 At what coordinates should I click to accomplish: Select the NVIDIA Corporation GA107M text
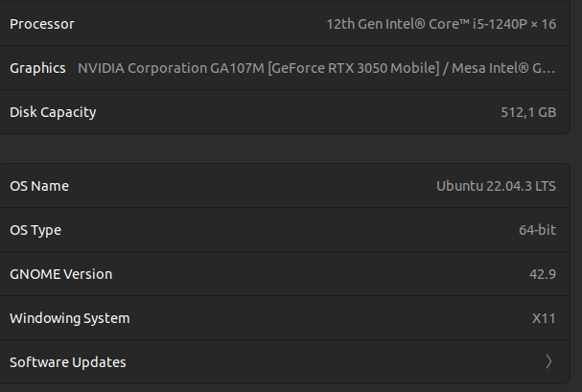tap(171, 68)
